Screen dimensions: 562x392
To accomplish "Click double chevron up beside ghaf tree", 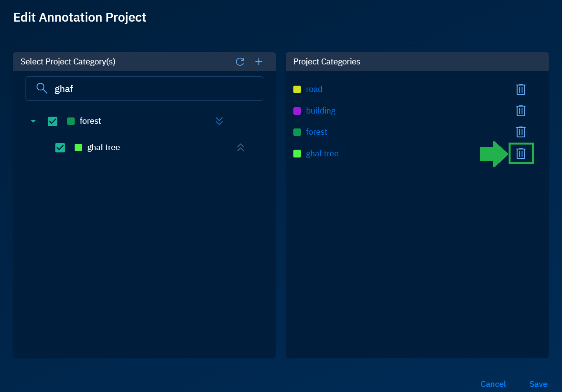I will (x=241, y=148).
